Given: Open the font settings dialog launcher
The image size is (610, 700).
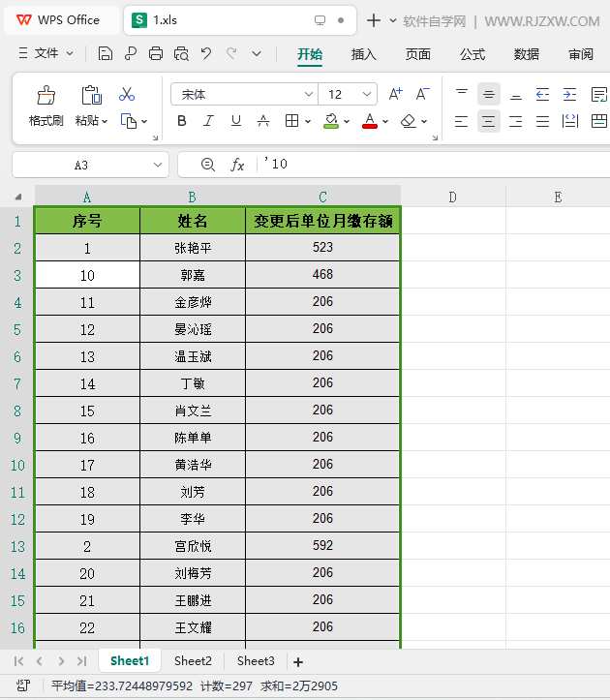Looking at the screenshot, I should tap(435, 137).
